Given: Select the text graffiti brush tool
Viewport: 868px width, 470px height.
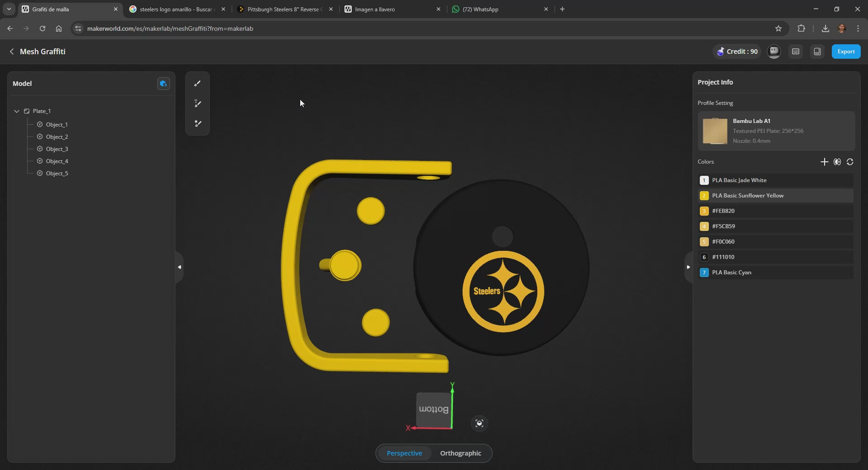Looking at the screenshot, I should (x=198, y=103).
